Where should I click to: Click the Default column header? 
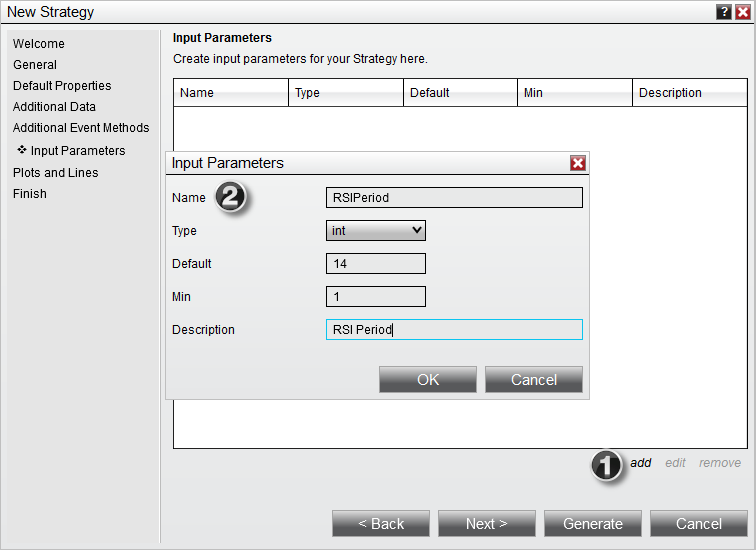click(x=460, y=93)
